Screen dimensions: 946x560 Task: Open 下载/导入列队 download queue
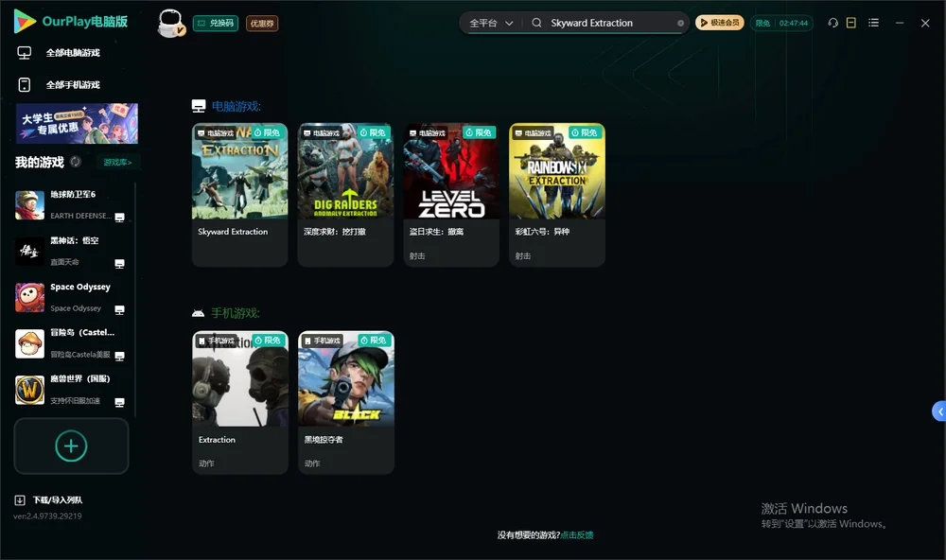click(58, 500)
